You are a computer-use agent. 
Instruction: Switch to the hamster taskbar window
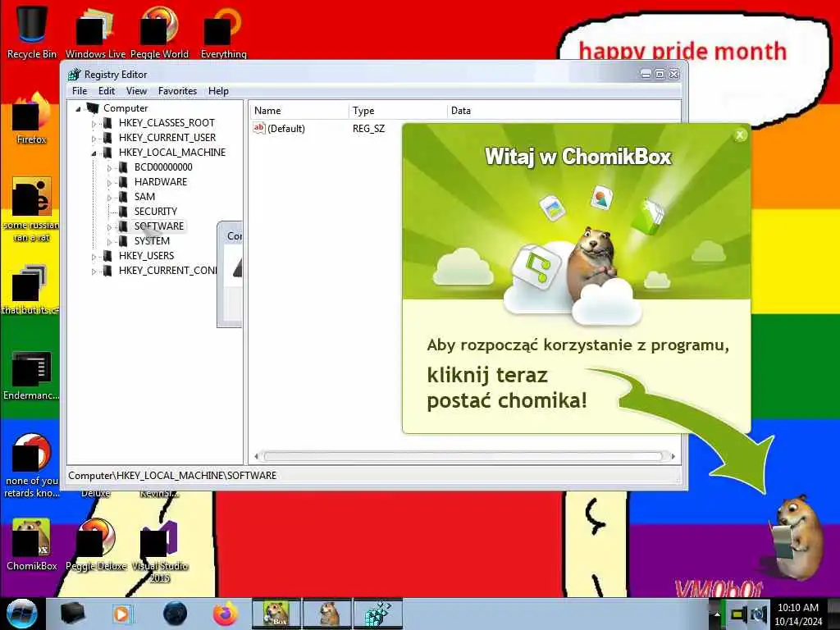328,614
